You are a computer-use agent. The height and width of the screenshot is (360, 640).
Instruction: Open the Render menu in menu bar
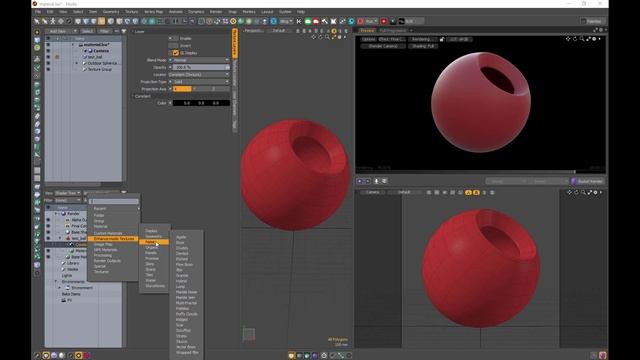(x=216, y=12)
